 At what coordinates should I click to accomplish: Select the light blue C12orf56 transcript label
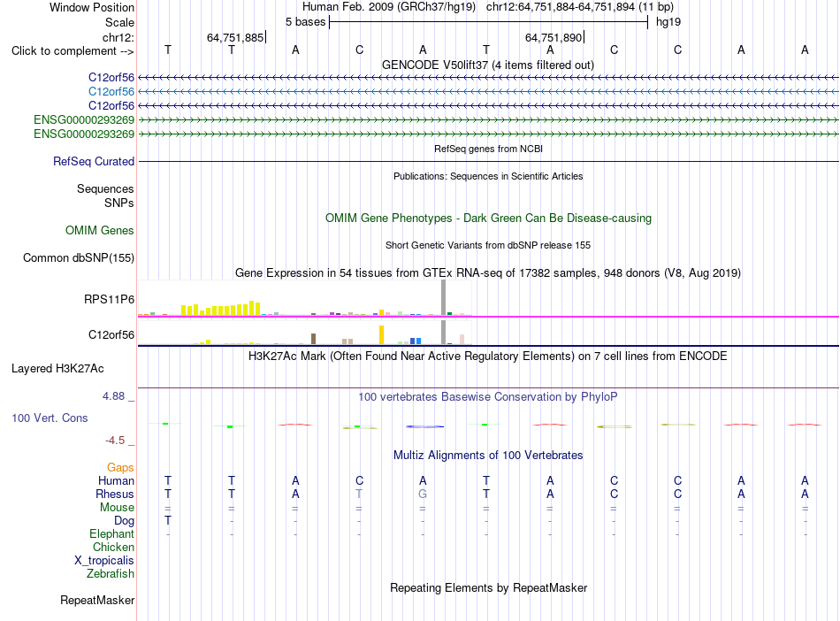111,92
